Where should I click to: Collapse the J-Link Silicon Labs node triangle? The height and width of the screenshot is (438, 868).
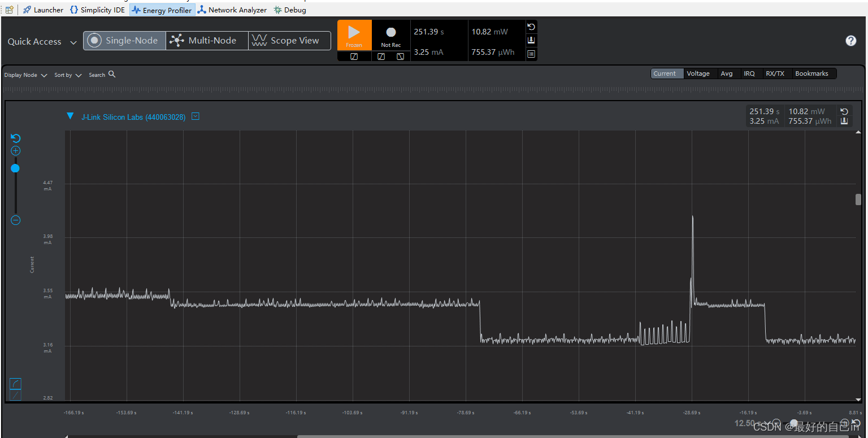tap(70, 116)
